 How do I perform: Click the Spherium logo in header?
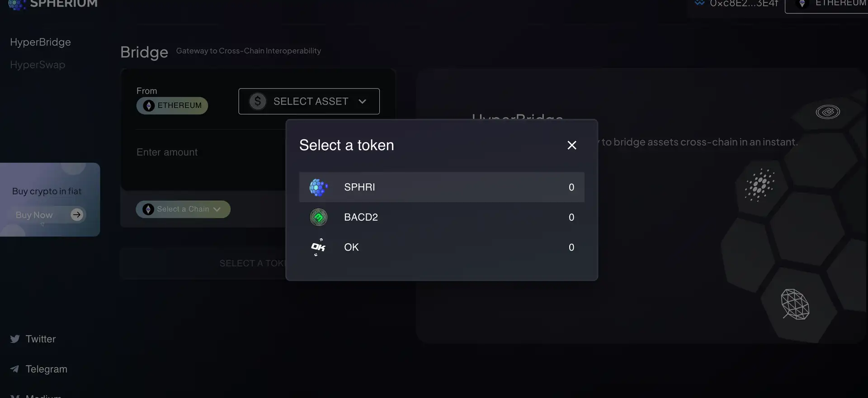17,4
